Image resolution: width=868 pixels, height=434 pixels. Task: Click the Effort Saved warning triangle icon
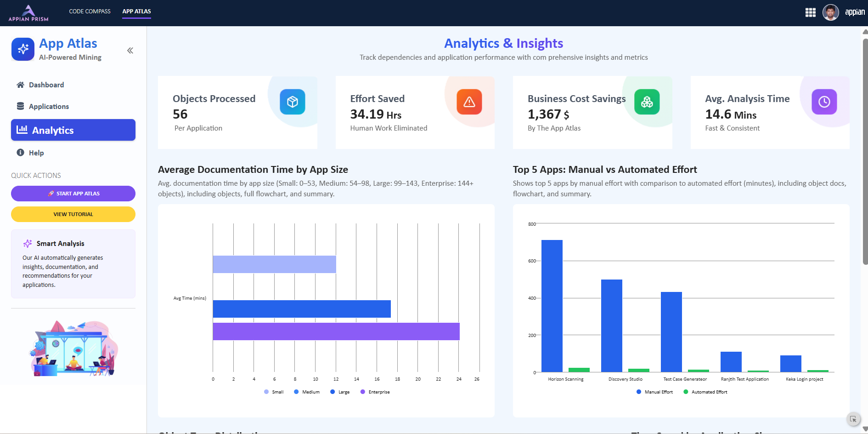(469, 102)
